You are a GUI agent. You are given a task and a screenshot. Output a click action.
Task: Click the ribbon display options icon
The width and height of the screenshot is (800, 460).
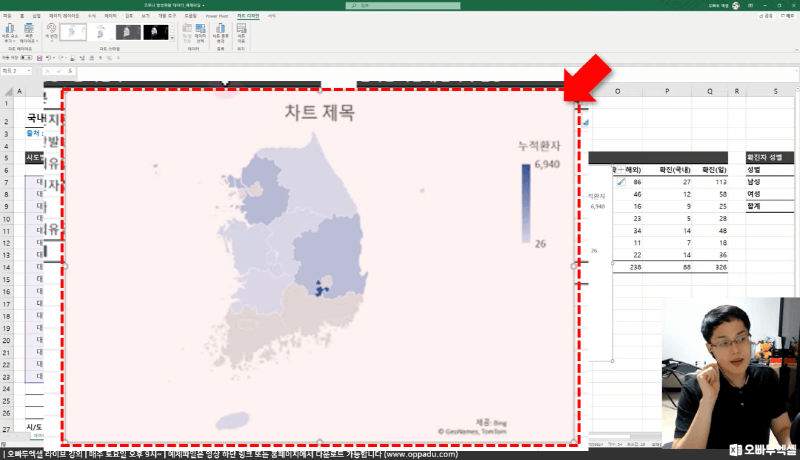[751, 6]
